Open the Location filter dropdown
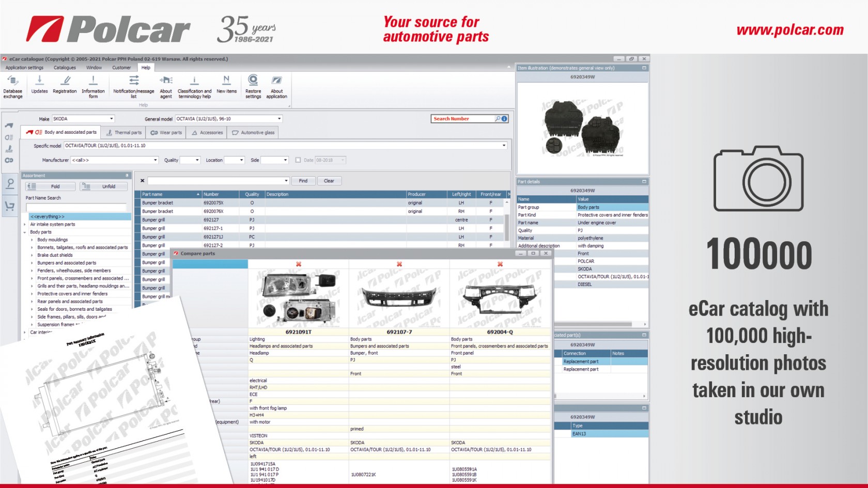868x488 pixels. click(241, 160)
